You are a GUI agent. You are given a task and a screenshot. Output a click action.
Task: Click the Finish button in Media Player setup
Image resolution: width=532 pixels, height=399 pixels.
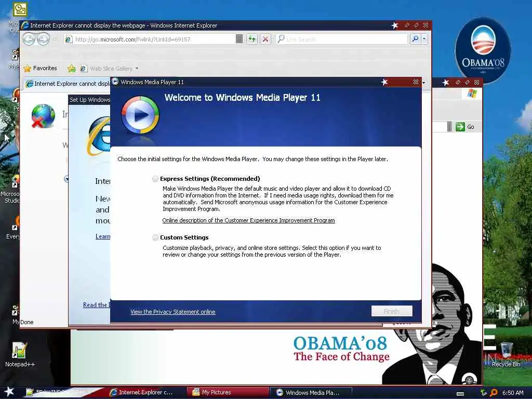pos(392,311)
